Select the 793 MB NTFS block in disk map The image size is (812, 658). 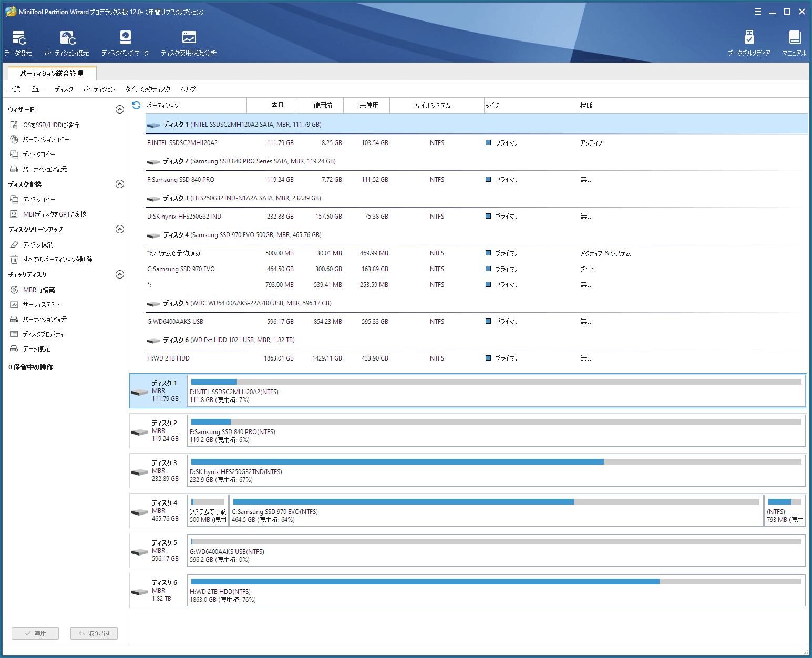(x=785, y=510)
